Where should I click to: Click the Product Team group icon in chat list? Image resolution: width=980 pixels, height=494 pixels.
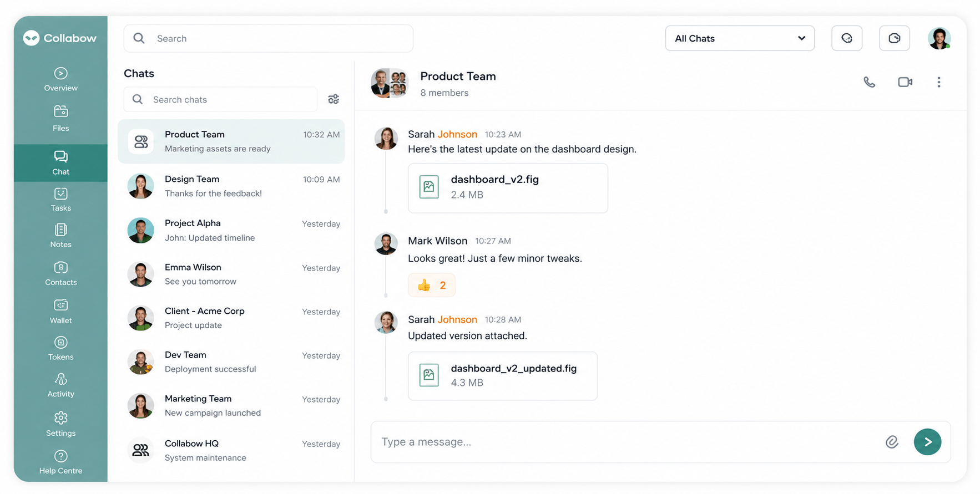141,142
